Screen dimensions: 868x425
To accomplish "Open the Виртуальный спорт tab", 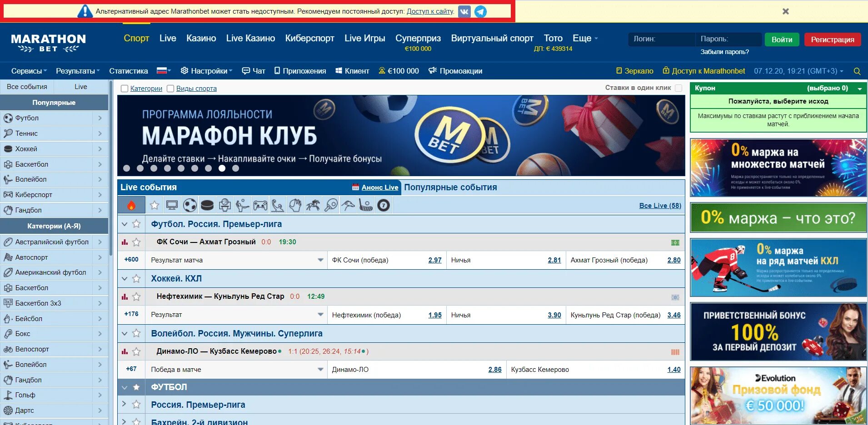I will pyautogui.click(x=492, y=38).
